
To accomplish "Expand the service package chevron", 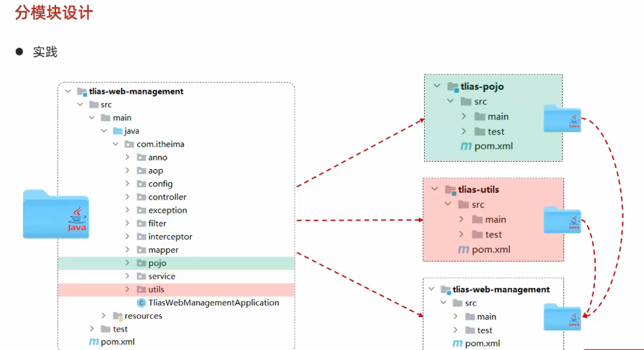I will [127, 276].
